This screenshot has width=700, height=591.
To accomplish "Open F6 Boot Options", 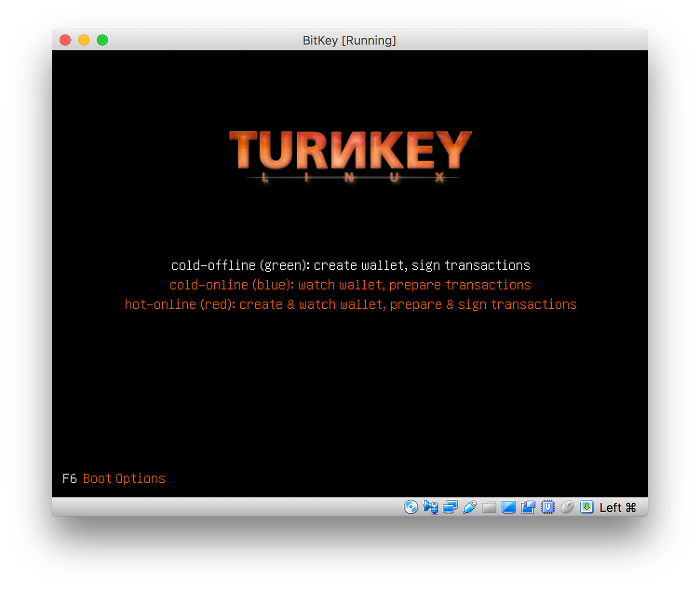I will [x=113, y=478].
